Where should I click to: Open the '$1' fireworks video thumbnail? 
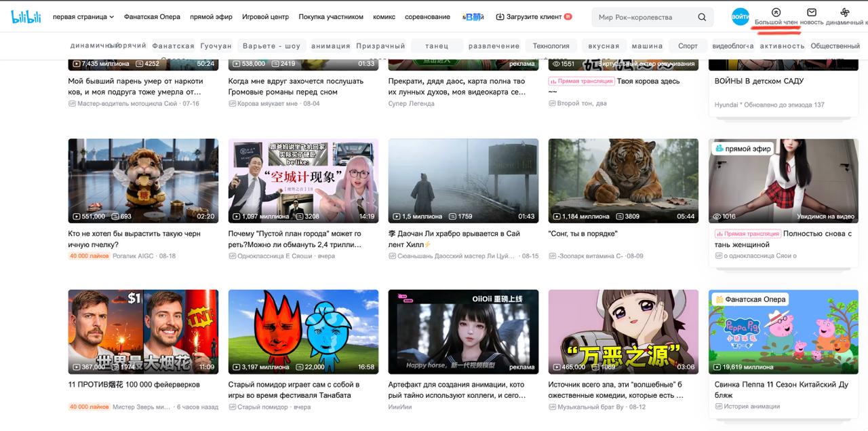143,332
